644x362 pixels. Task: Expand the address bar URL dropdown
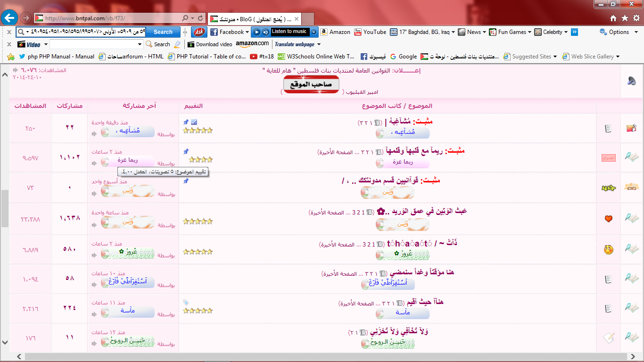click(x=193, y=18)
